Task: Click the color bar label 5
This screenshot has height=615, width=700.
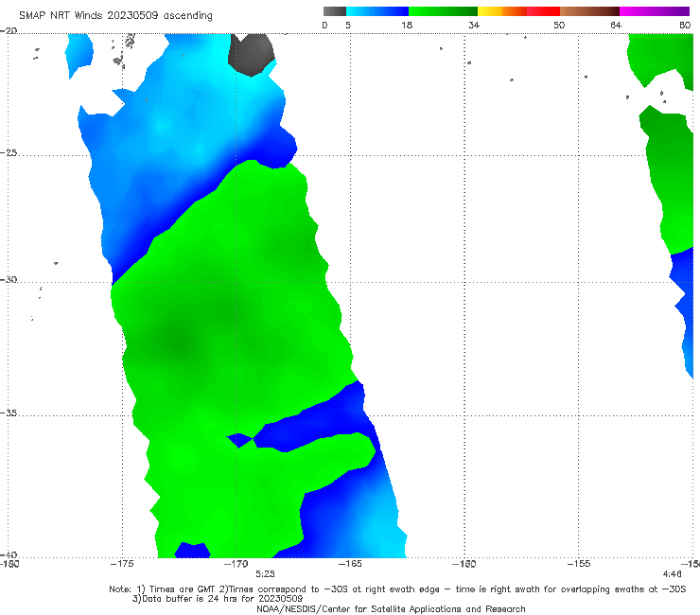Action: pyautogui.click(x=348, y=26)
